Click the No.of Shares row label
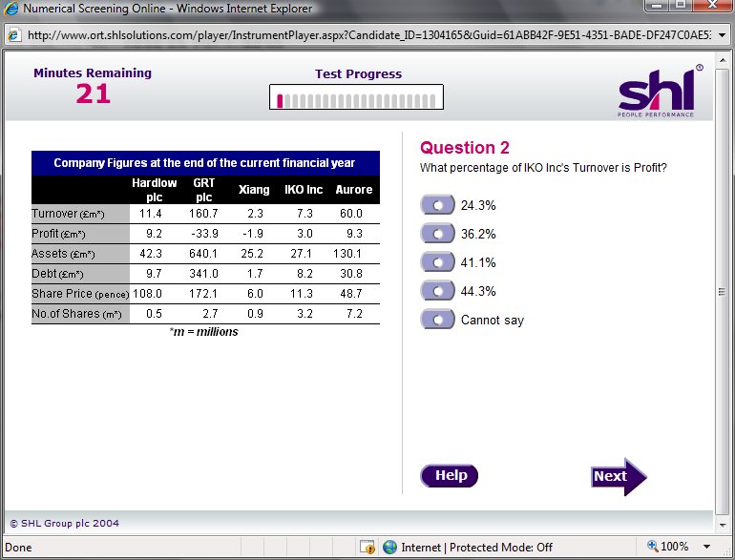This screenshot has width=735, height=560. [x=77, y=314]
